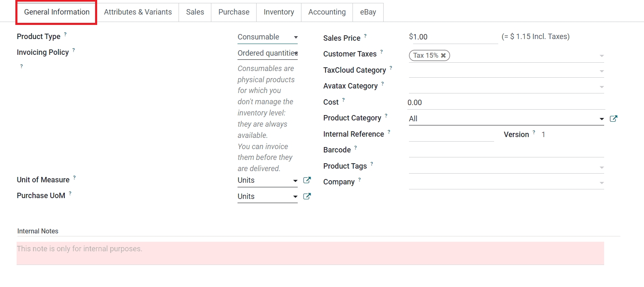644x287 pixels.
Task: Show help tooltip for Barcode
Action: tap(355, 148)
